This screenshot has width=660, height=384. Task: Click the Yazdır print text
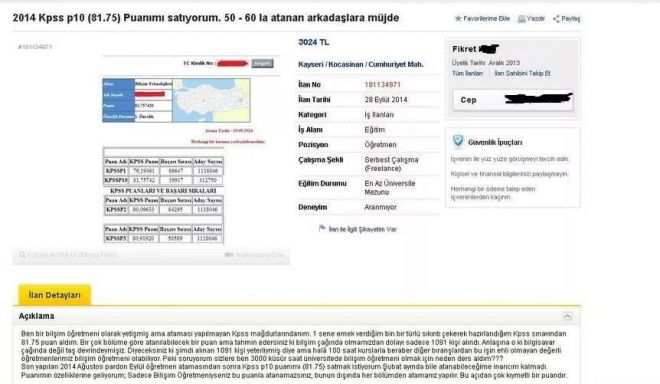click(x=536, y=19)
